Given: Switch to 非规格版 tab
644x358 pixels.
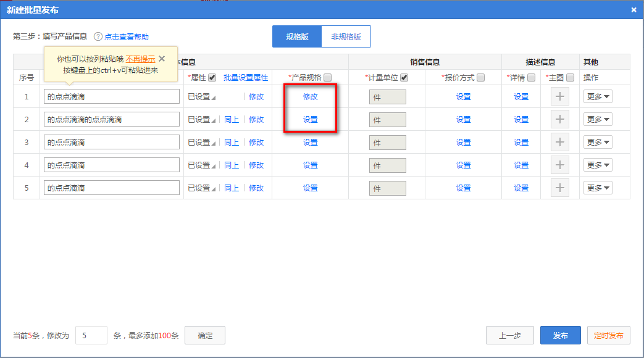Looking at the screenshot, I should (x=346, y=37).
